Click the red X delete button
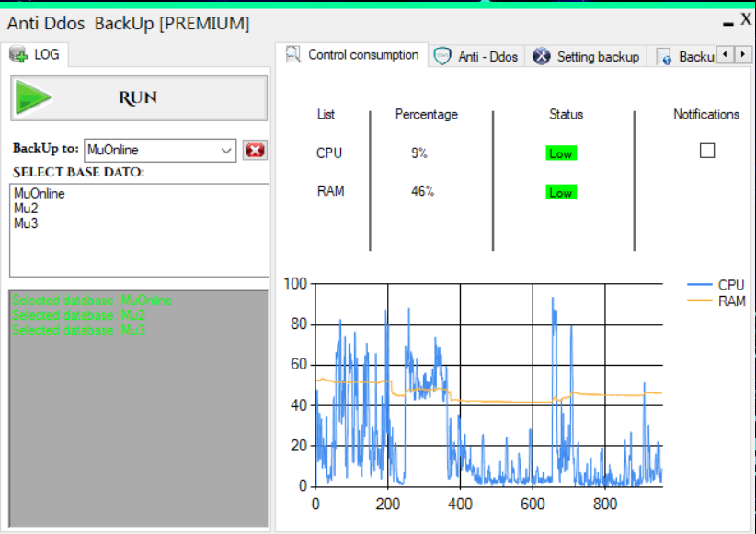 [255, 150]
